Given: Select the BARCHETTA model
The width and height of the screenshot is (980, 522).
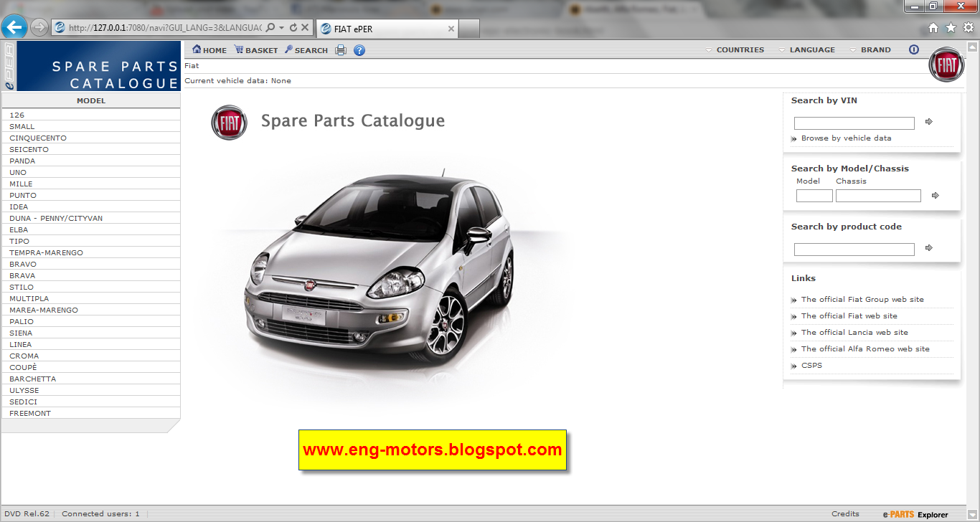Looking at the screenshot, I should (x=90, y=379).
